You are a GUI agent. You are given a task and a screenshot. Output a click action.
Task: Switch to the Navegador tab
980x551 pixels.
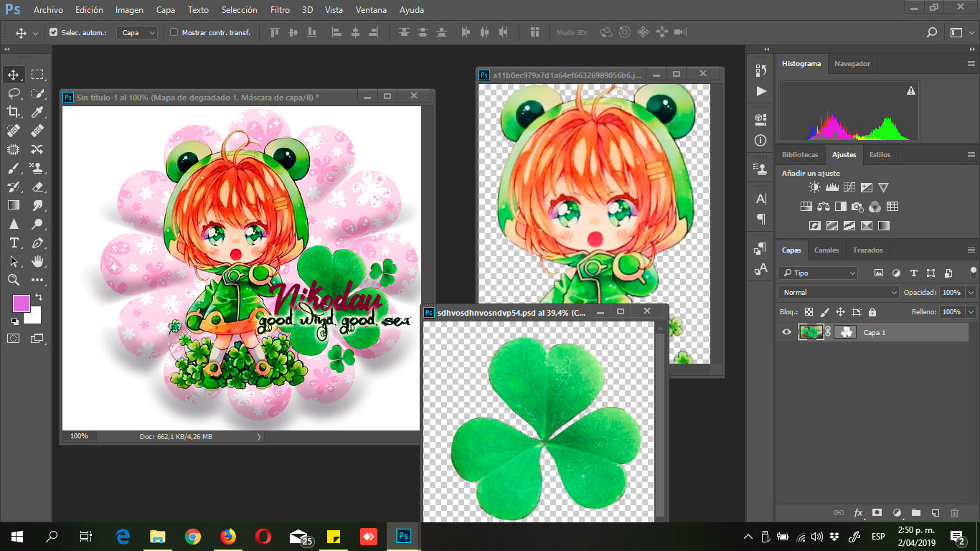852,63
